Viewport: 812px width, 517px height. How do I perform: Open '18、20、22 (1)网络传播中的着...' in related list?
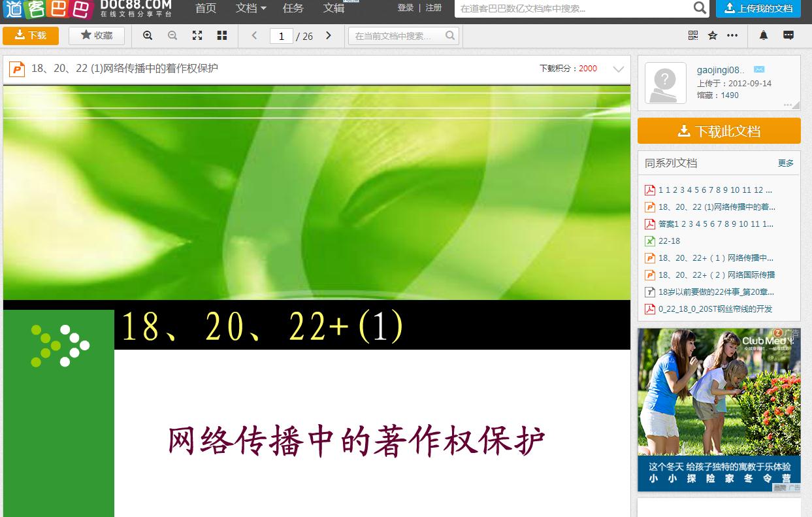tap(717, 207)
